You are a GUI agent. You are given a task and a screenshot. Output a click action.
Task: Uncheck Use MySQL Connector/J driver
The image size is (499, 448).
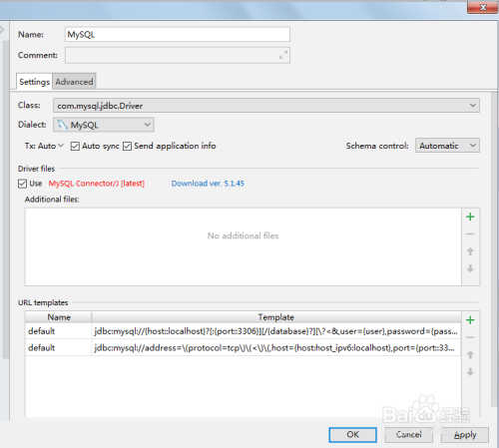click(x=22, y=184)
